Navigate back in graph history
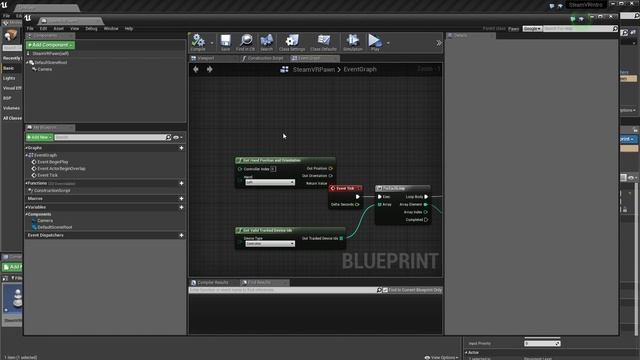The width and height of the screenshot is (640, 360). click(196, 69)
